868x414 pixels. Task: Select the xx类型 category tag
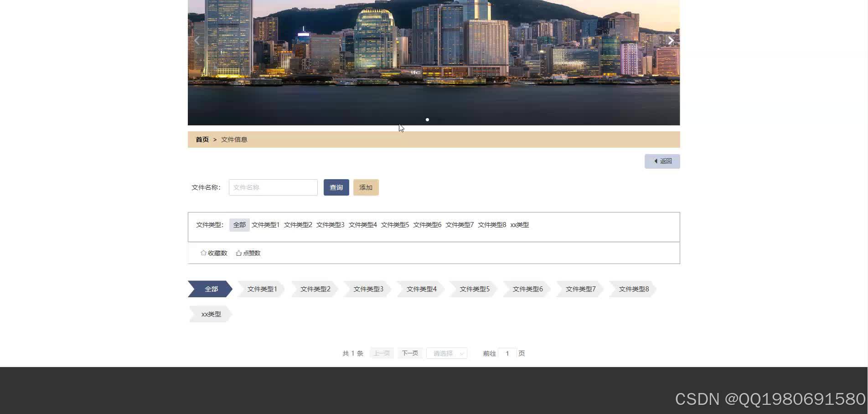coord(210,314)
